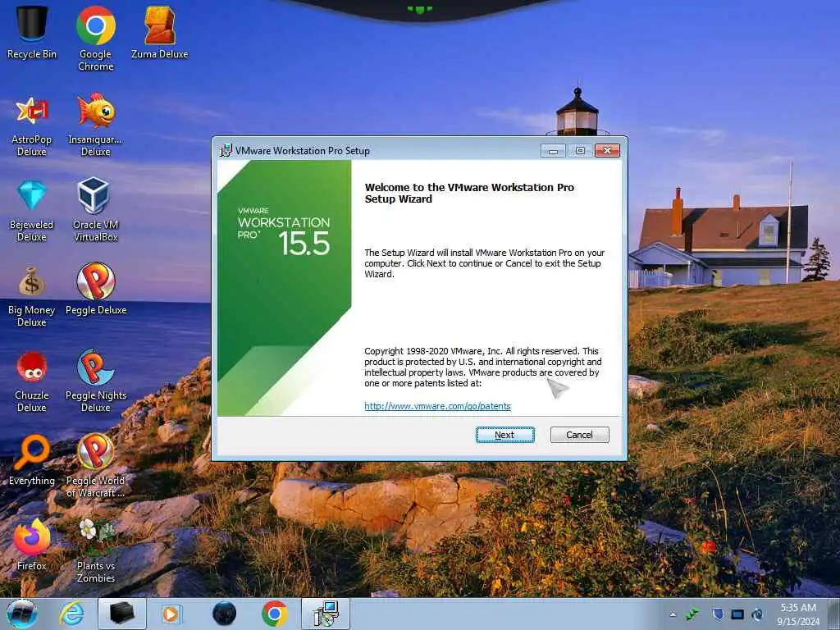Select the Peggle World of Warcraft icon

coord(95,466)
